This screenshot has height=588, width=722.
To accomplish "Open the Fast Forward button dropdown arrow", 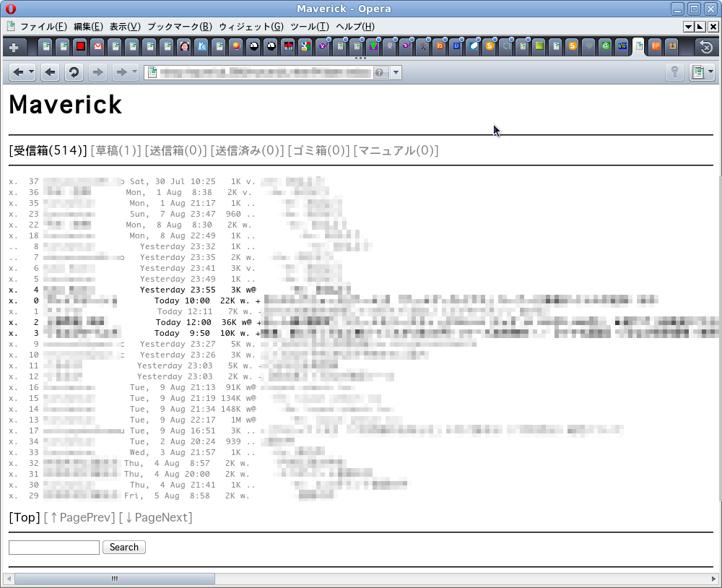I will click(134, 72).
